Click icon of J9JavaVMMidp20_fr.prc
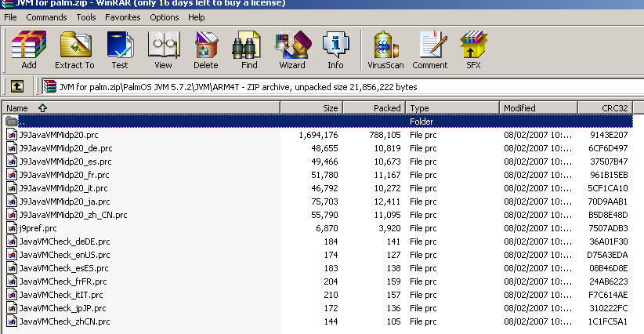644x334 pixels. point(12,175)
